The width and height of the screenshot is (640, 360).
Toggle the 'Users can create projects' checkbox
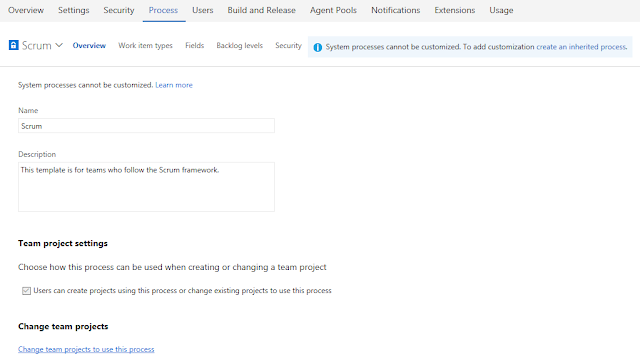click(x=26, y=291)
